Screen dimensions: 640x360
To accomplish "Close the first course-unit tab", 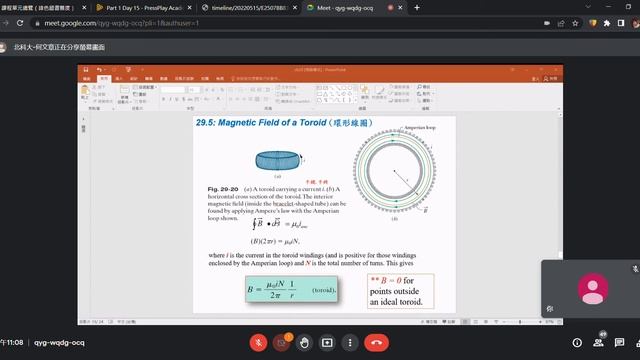I will [x=84, y=8].
